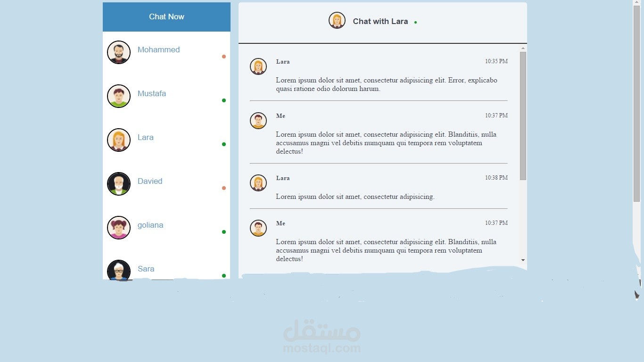Select Davied's profile picture
Image resolution: width=644 pixels, height=362 pixels.
[118, 183]
